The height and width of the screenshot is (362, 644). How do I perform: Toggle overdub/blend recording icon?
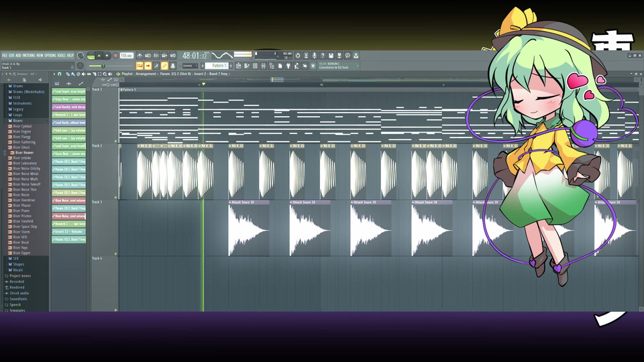(x=164, y=56)
